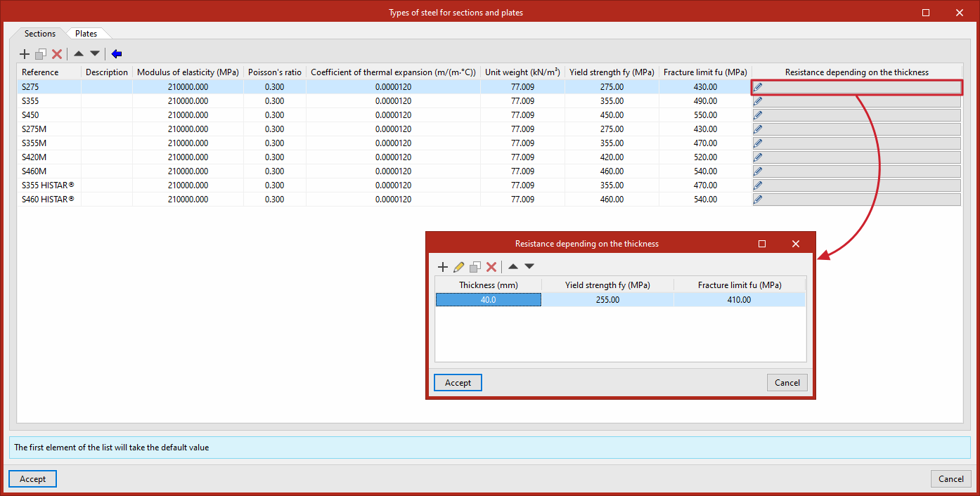Move selected steel up in main list

click(x=79, y=53)
